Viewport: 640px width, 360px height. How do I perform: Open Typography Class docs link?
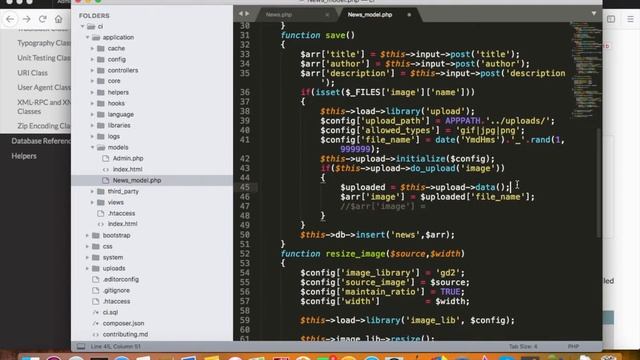click(44, 43)
